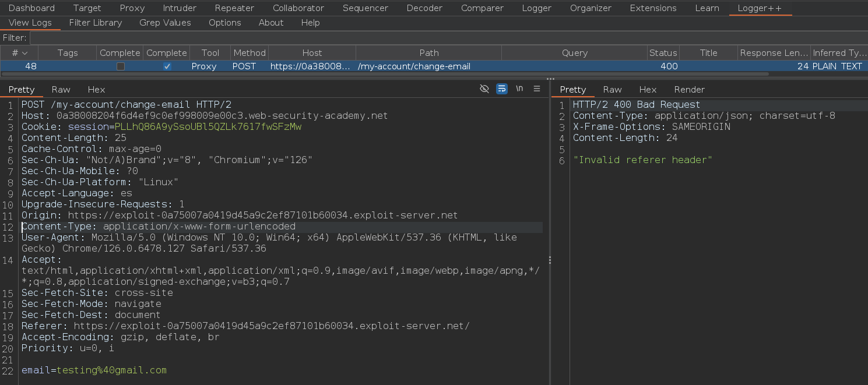The image size is (868, 385).
Task: Open the Help sub-tab
Action: 311,23
